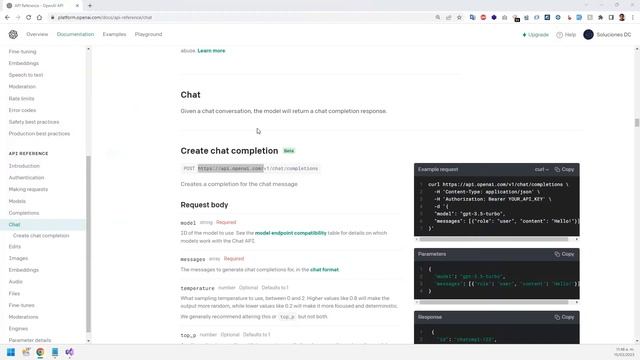Image resolution: width=640 pixels, height=360 pixels.
Task: Click the Upgrade button
Action: tap(536, 35)
